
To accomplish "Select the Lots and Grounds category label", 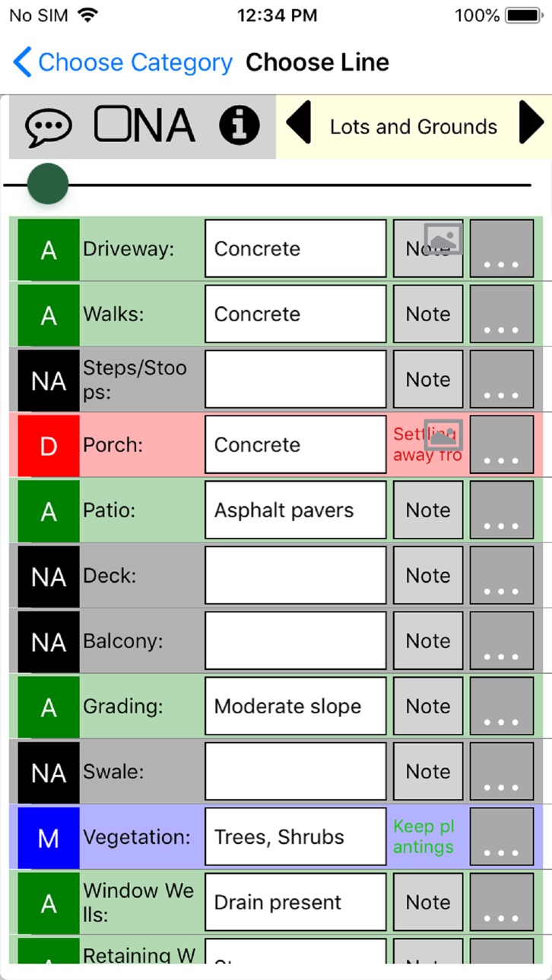I will pos(414,127).
